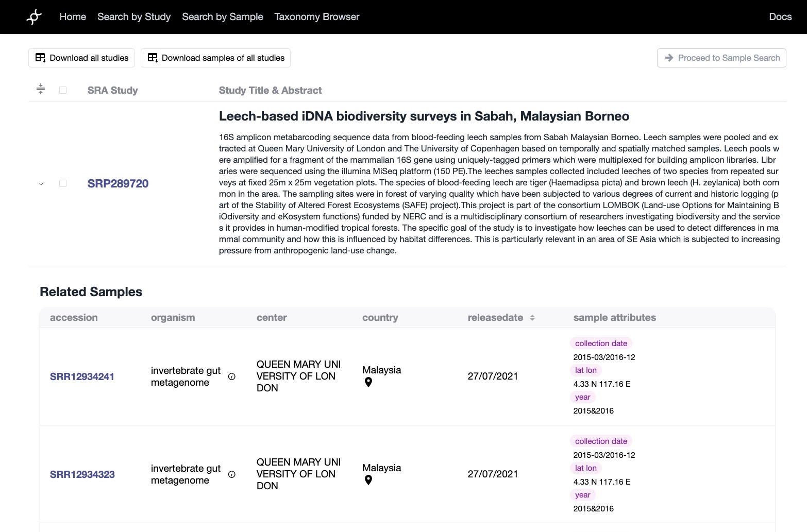Click the SRA Study column header
The width and height of the screenshot is (807, 532).
point(113,90)
